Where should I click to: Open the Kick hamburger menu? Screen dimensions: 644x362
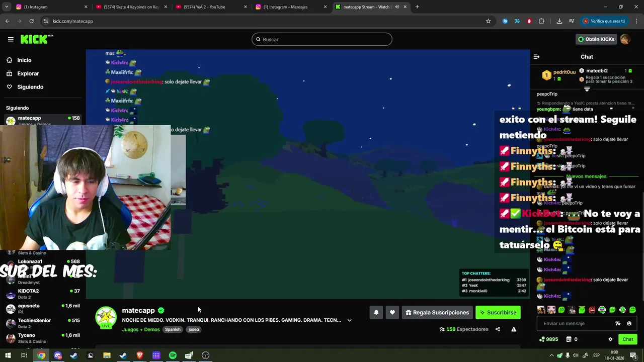11,39
